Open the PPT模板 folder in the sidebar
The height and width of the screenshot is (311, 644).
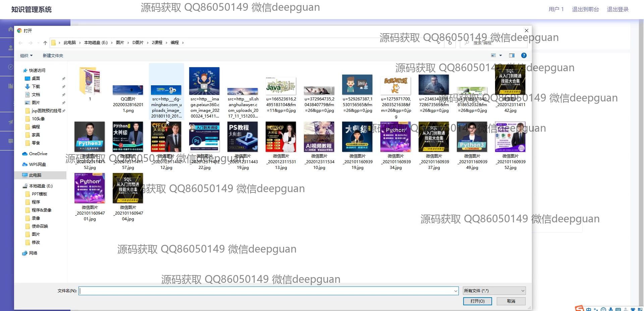[x=39, y=194]
